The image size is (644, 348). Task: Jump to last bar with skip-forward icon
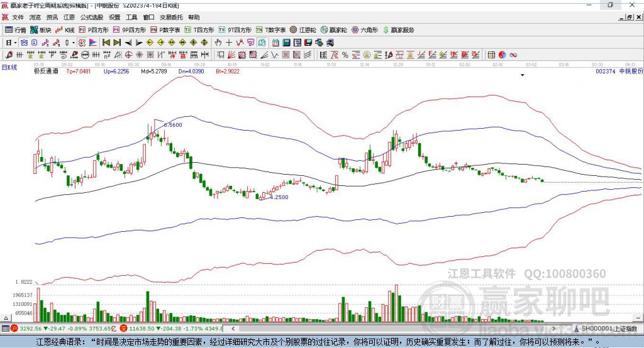[x=117, y=43]
